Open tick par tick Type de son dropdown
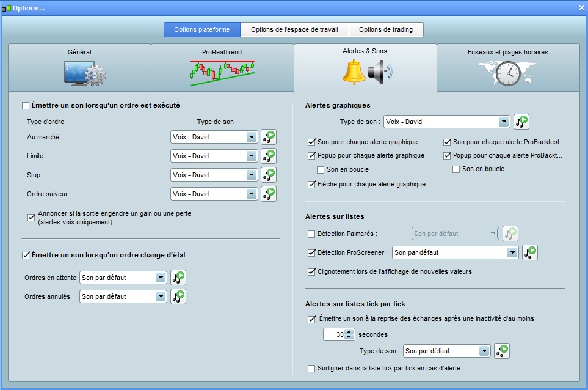The image size is (588, 390). click(x=446, y=351)
